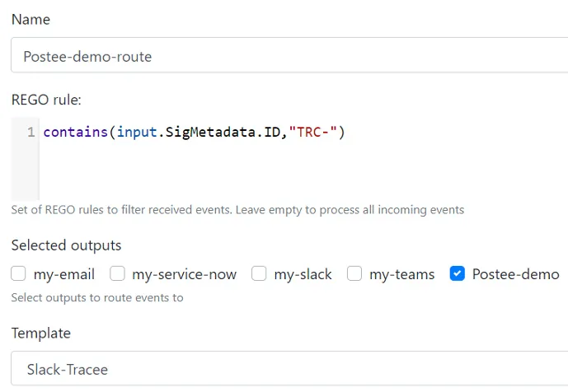568x392 pixels.
Task: Select line number 1 in the editor gutter
Action: pyautogui.click(x=31, y=132)
